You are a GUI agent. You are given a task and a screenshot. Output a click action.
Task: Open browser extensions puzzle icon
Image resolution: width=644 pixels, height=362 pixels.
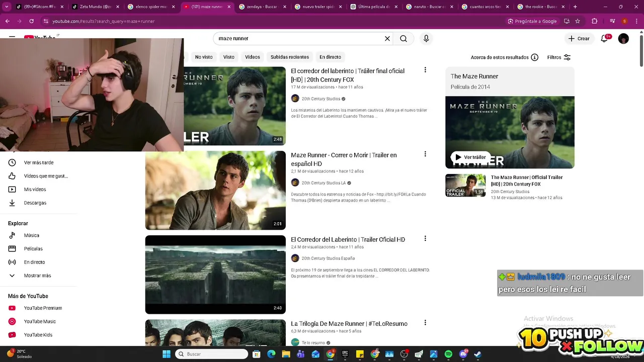pyautogui.click(x=594, y=21)
